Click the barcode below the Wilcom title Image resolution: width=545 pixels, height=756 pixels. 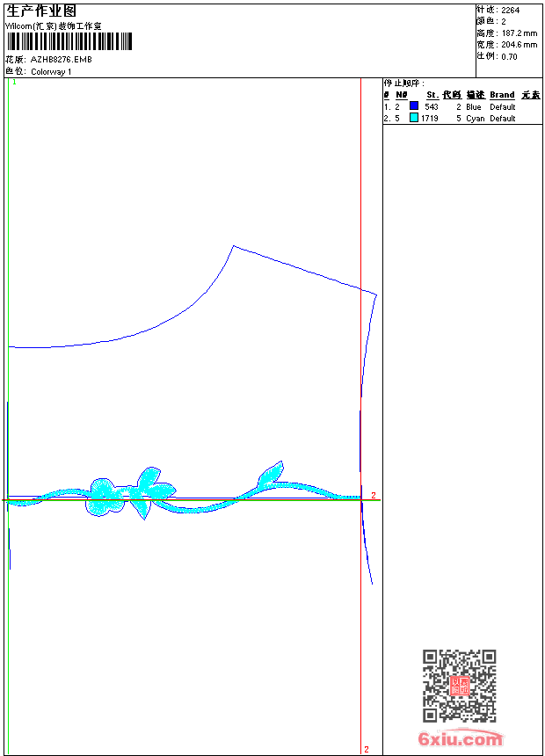point(69,41)
